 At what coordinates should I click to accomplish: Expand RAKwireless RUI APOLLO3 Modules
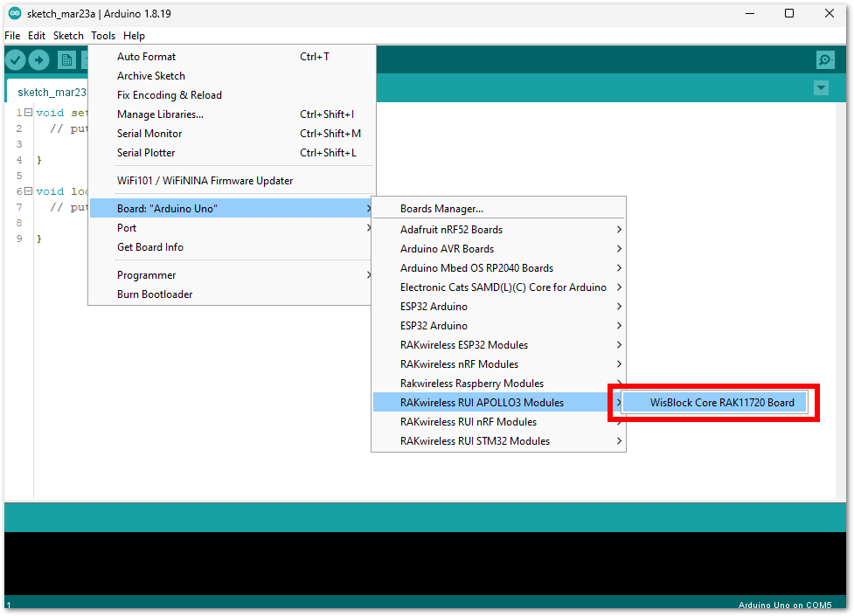[x=498, y=403]
